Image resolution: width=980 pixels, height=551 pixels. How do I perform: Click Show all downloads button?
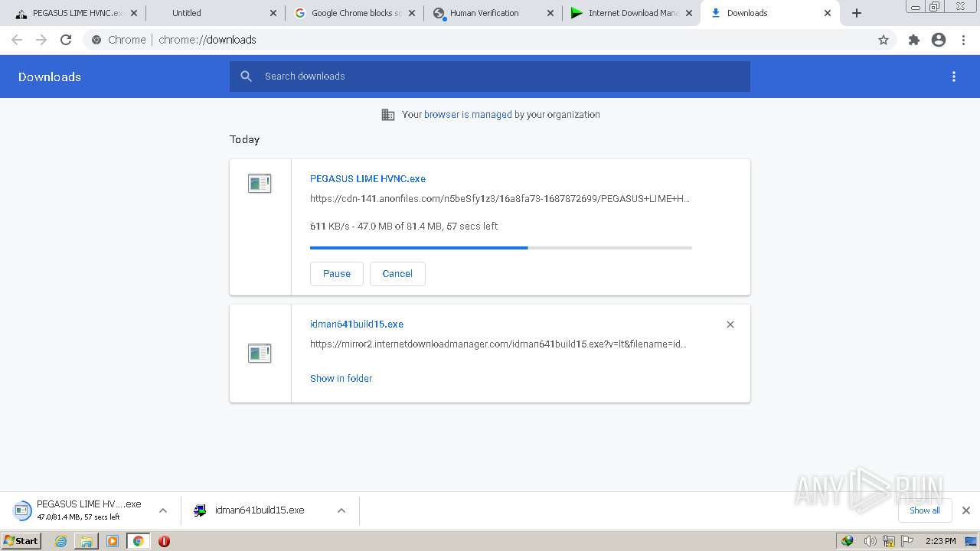925,510
